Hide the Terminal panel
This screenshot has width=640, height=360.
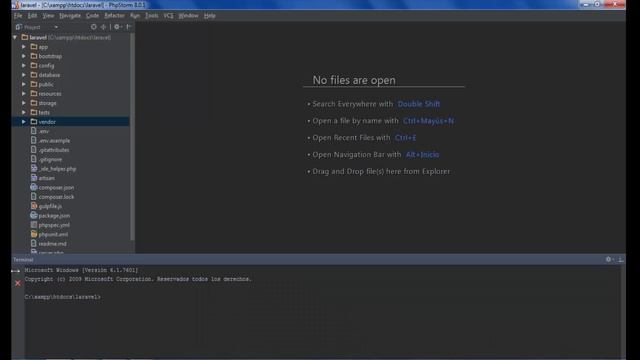tap(620, 259)
